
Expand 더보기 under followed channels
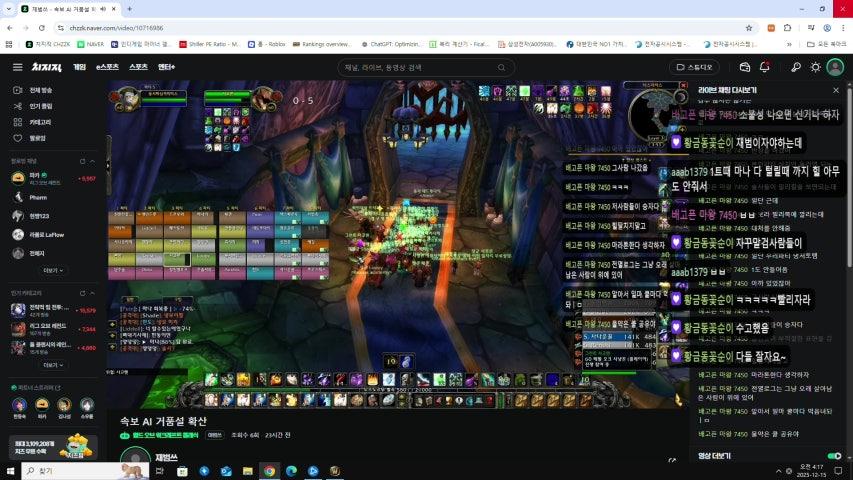click(53, 270)
